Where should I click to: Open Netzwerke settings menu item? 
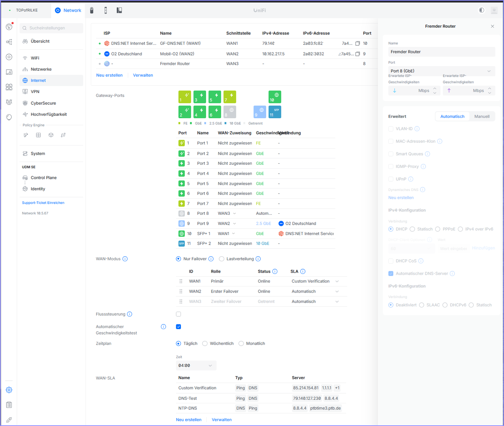(51, 69)
